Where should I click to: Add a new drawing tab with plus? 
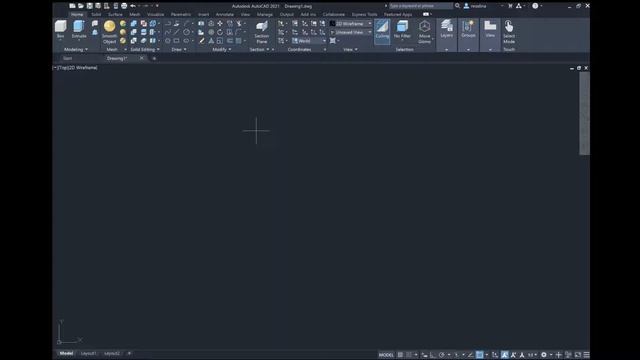(154, 58)
